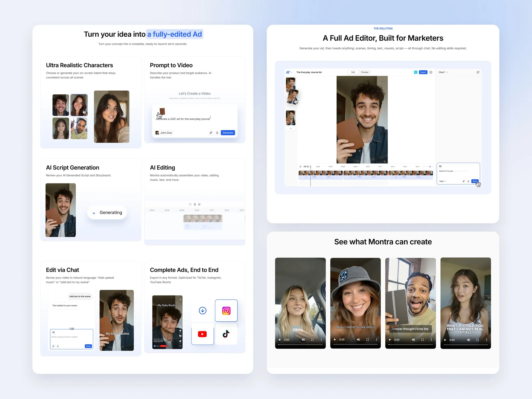Click the timeline zoom slider in editor
The image size is (532, 399).
tap(428, 166)
